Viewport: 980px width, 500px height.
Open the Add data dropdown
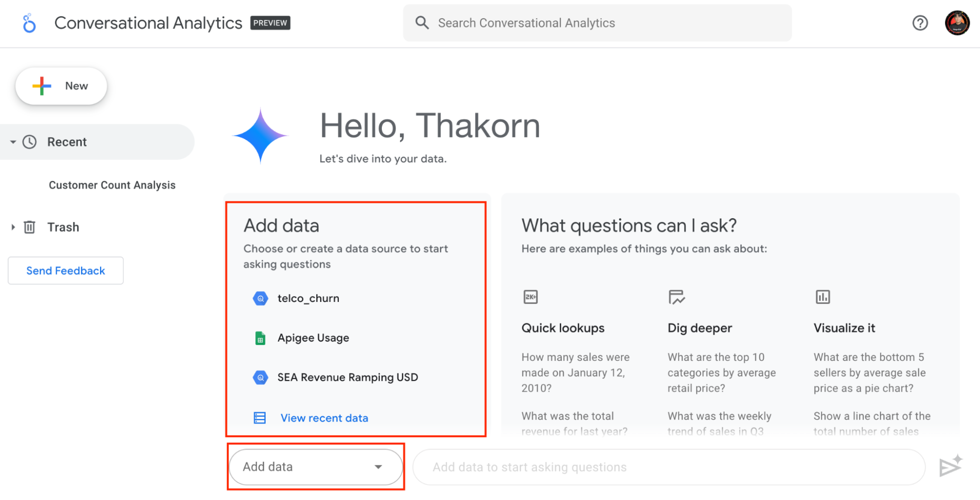tap(315, 467)
